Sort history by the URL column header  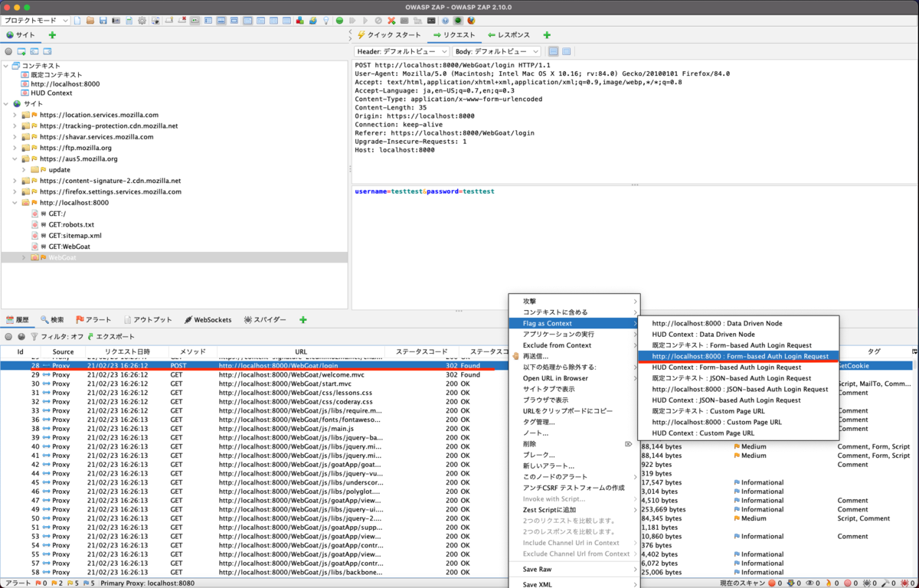(301, 351)
